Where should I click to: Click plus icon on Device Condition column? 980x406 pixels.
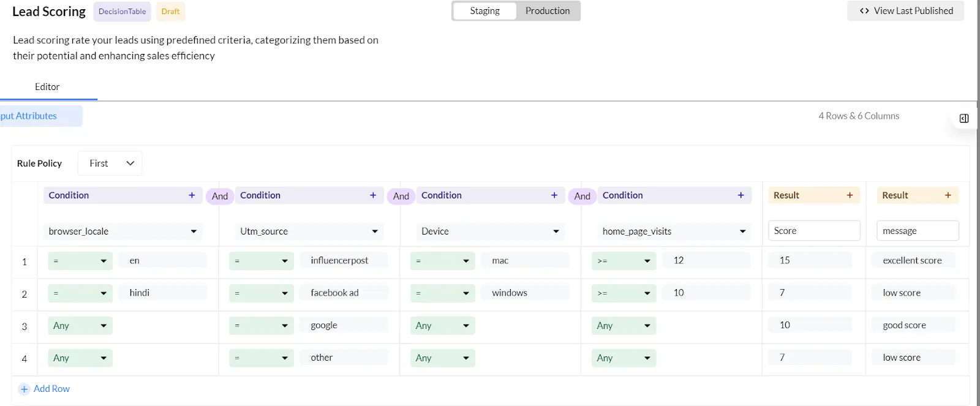click(x=554, y=195)
